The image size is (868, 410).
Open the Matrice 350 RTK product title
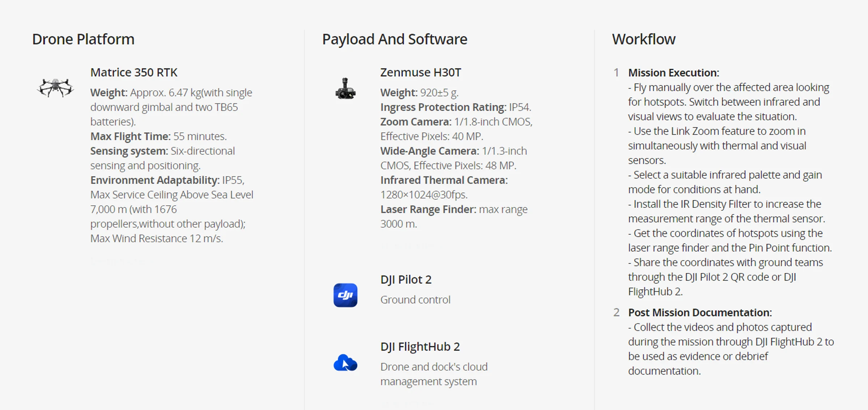(x=134, y=72)
